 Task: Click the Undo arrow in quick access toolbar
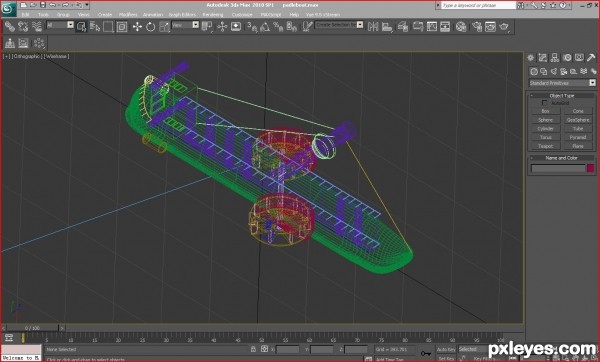53,5
